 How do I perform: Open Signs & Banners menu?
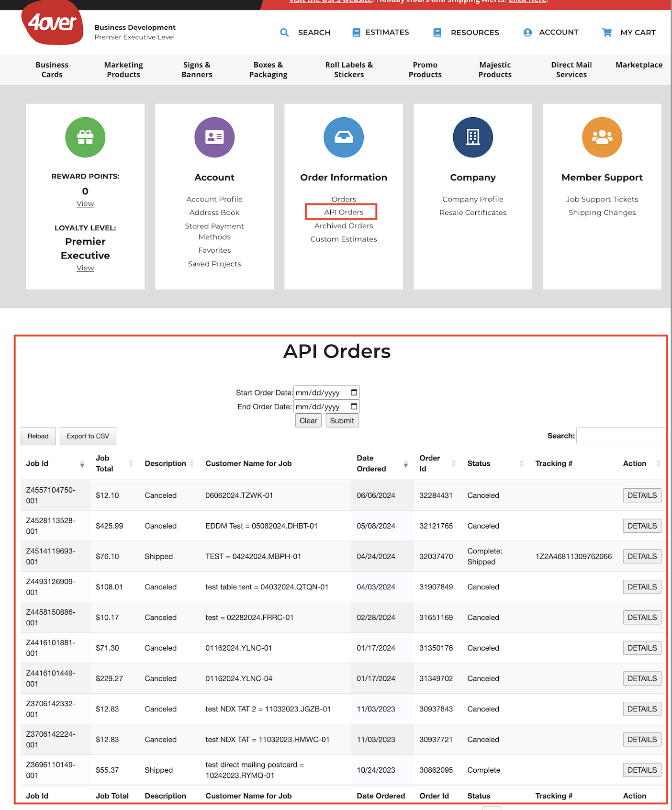[197, 70]
